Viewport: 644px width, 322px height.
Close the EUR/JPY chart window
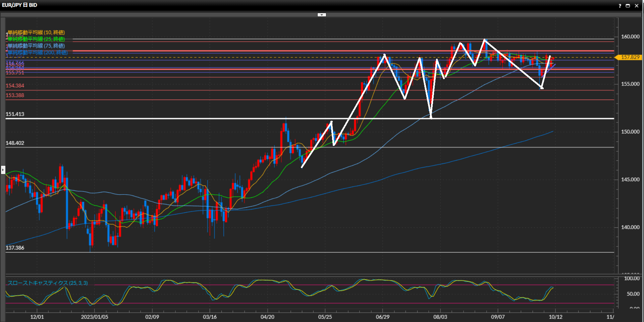[x=637, y=6]
